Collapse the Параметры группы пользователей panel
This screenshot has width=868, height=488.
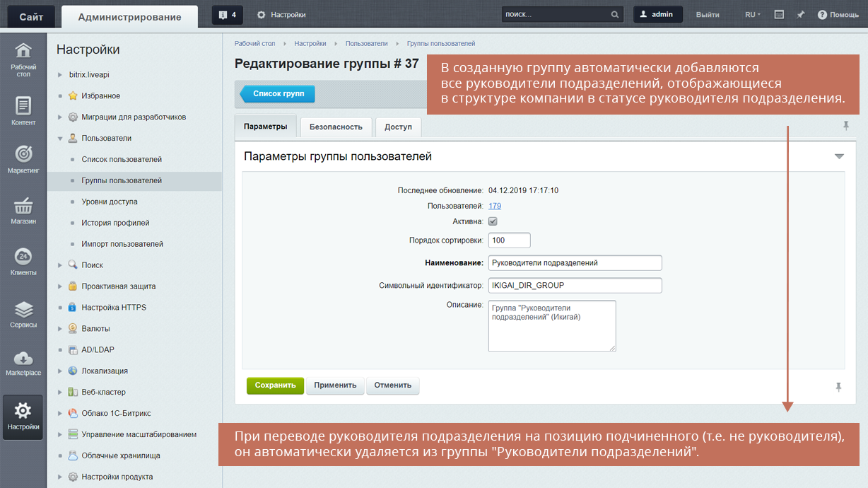[839, 156]
